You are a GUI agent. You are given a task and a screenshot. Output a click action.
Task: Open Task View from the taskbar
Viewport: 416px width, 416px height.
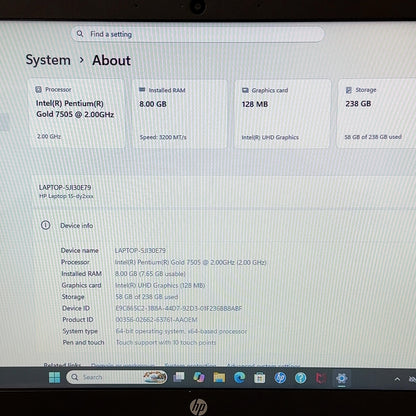(179, 377)
